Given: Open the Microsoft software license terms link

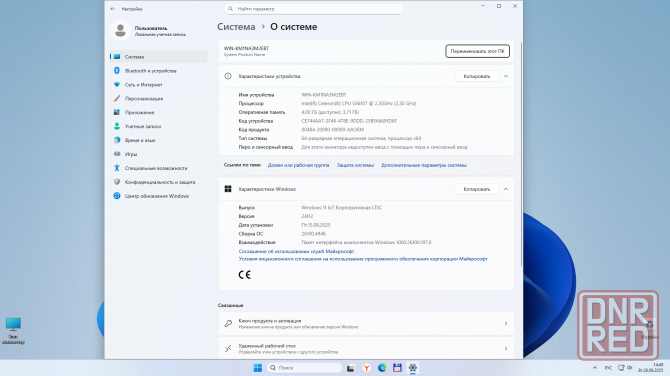Looking at the screenshot, I should point(363,259).
